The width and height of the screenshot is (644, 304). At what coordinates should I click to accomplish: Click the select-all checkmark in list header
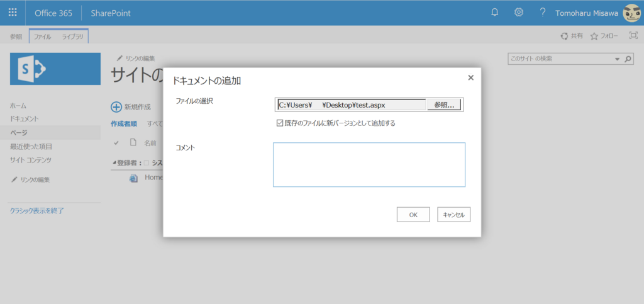[x=116, y=142]
